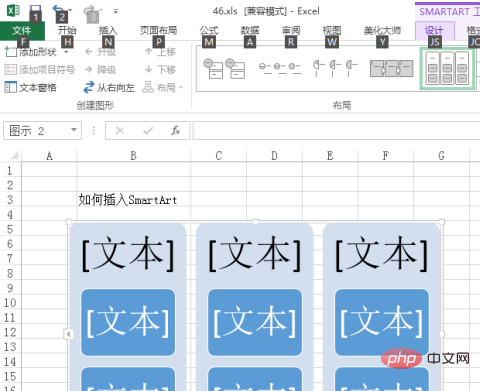The width and height of the screenshot is (480, 391).
Task: Select the highlighted three-column list layout
Action: tap(447, 69)
